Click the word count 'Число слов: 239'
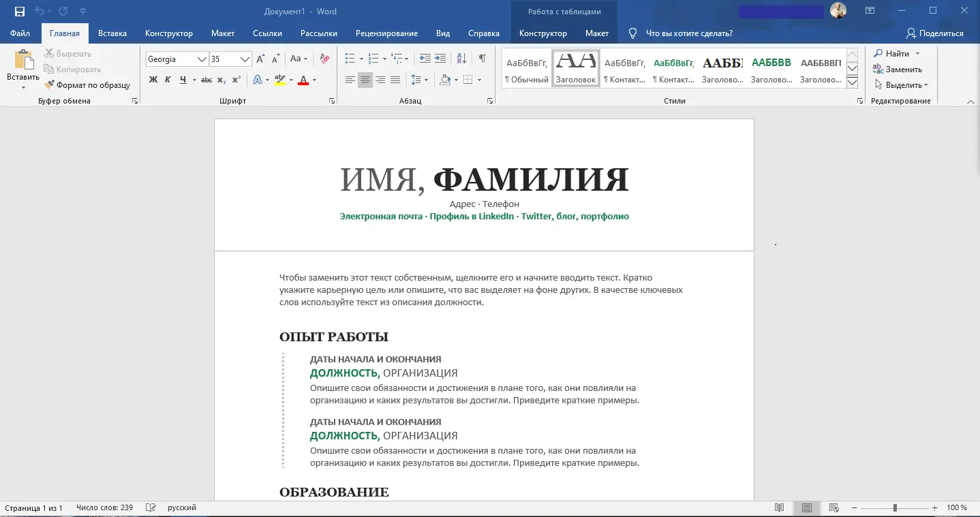This screenshot has width=980, height=517. [x=105, y=507]
